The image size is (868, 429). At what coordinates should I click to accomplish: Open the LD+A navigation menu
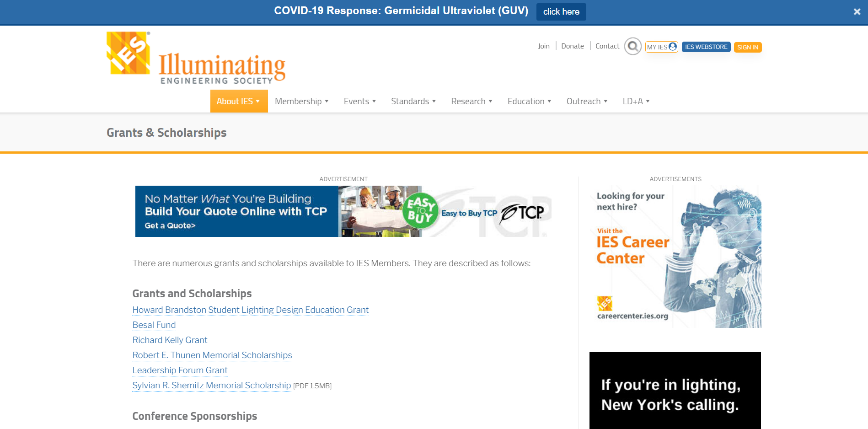(x=636, y=101)
